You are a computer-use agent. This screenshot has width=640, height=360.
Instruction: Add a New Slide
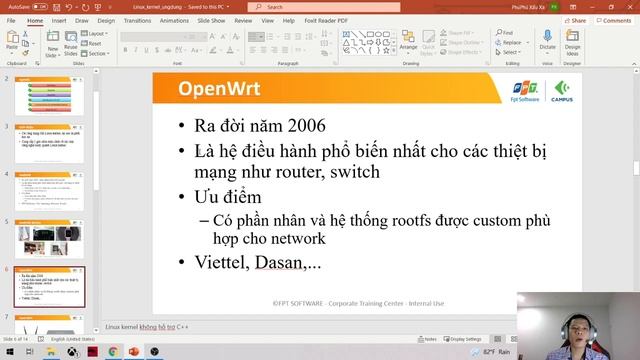pos(53,44)
